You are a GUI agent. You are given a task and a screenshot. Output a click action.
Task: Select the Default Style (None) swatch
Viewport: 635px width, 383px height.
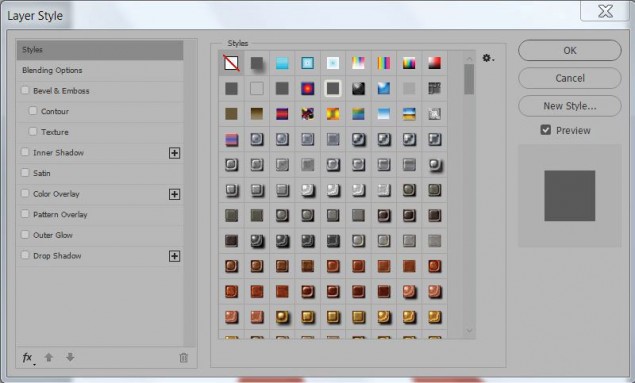point(231,63)
